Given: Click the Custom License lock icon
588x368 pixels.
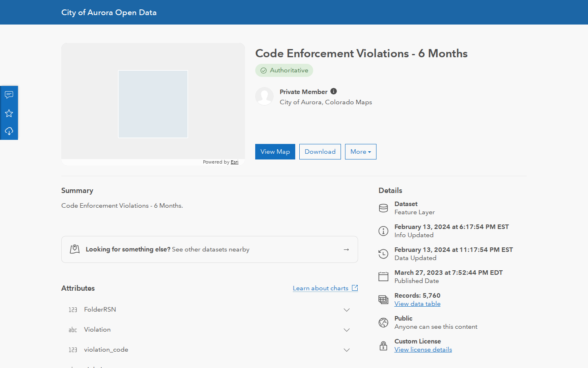Looking at the screenshot, I should click(x=383, y=346).
